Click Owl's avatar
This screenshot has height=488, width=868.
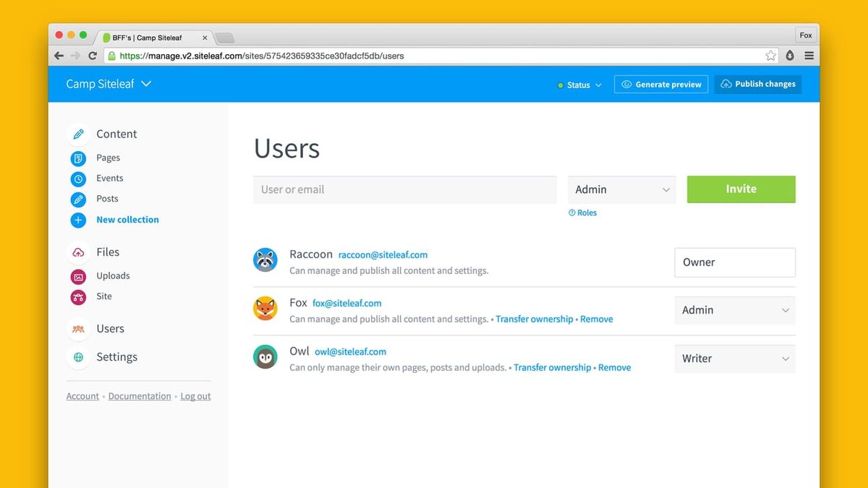(265, 357)
